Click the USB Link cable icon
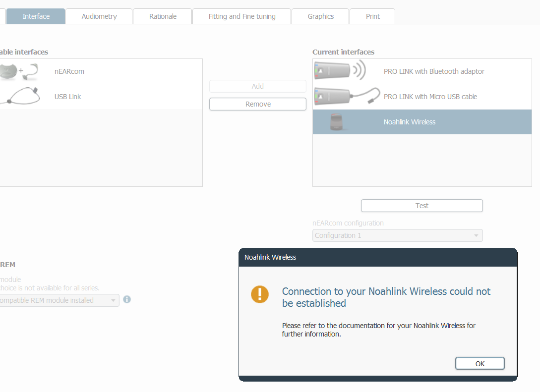 [x=20, y=96]
